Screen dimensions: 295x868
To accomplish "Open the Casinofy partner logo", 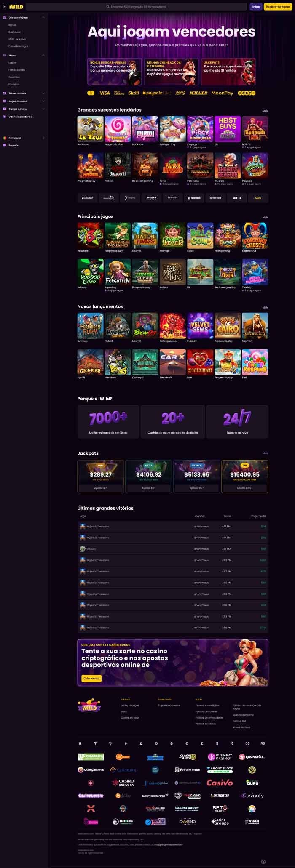I will tap(252, 796).
